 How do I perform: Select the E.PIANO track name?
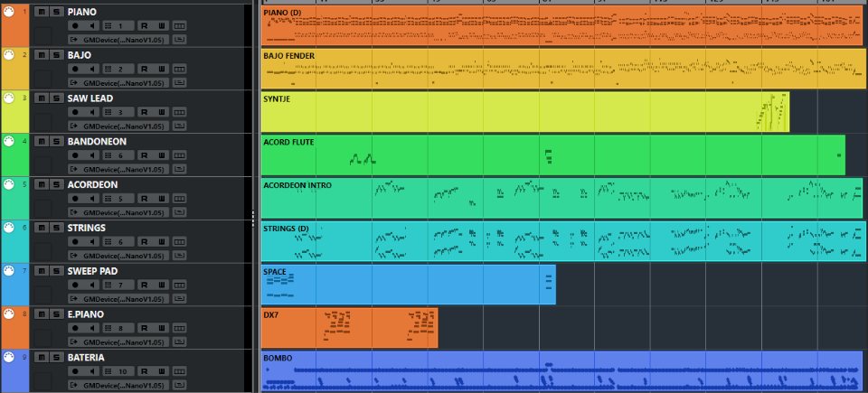coord(86,313)
